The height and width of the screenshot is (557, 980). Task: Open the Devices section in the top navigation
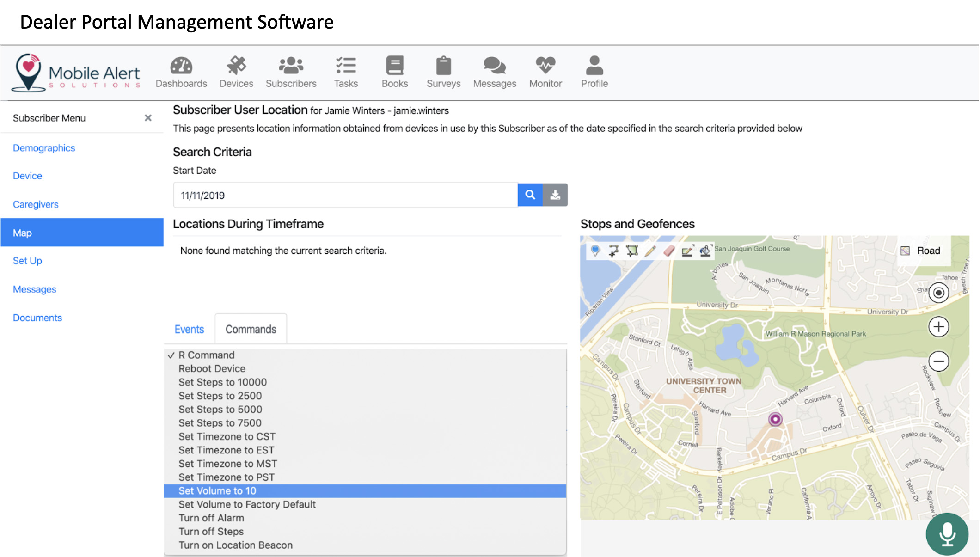point(236,72)
